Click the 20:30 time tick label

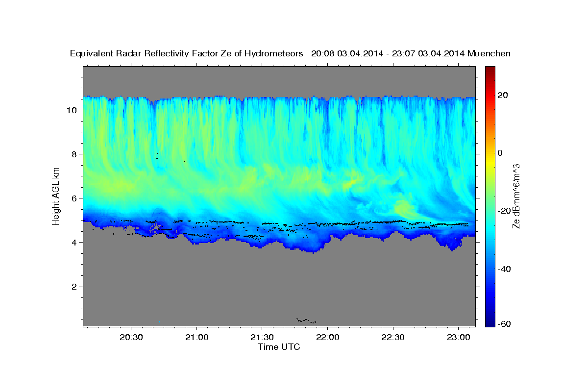click(131, 338)
